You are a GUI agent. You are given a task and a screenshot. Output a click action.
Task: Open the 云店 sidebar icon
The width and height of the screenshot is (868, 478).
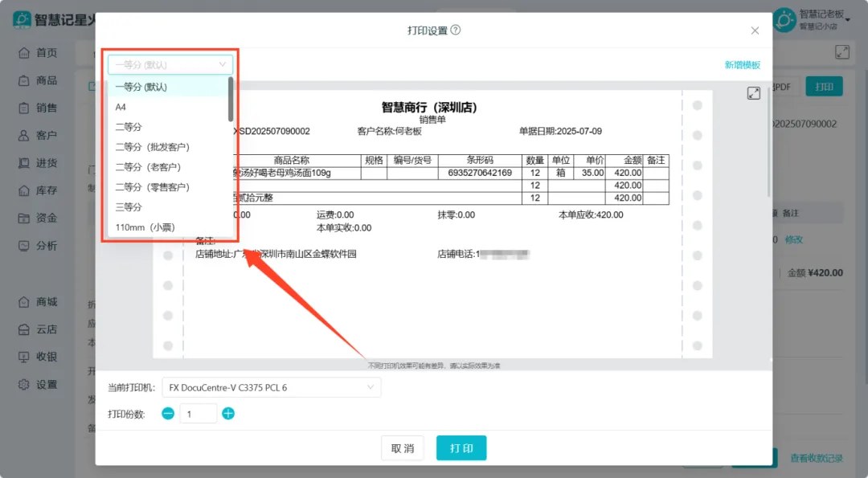pyautogui.click(x=24, y=329)
